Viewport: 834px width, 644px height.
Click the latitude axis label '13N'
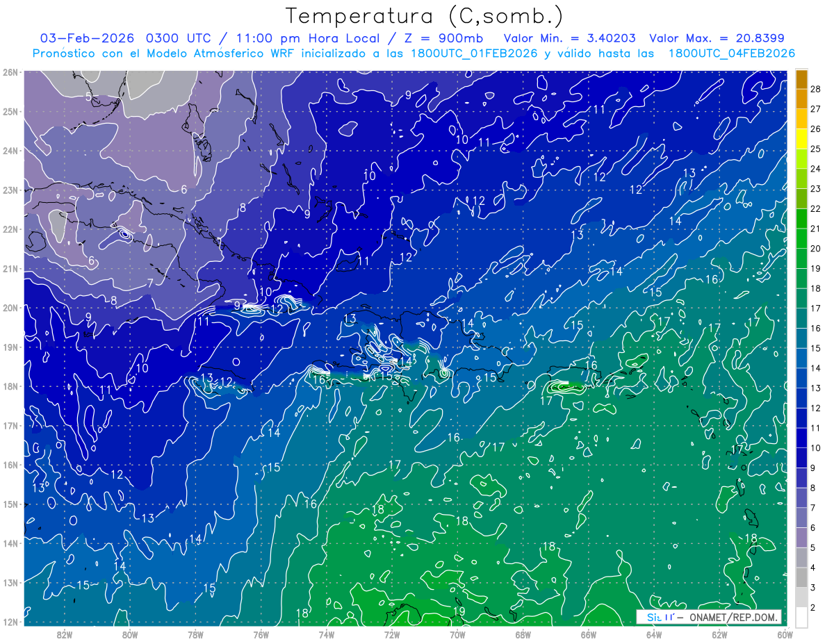(x=10, y=582)
